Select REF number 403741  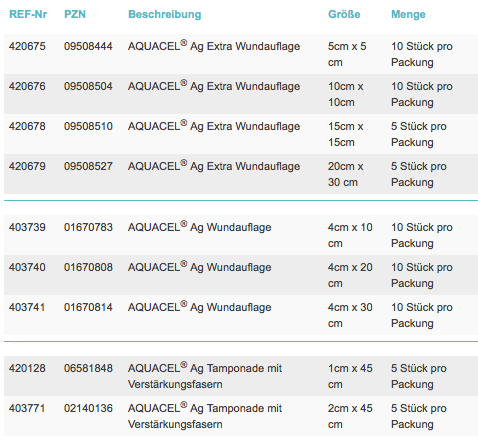click(27, 307)
